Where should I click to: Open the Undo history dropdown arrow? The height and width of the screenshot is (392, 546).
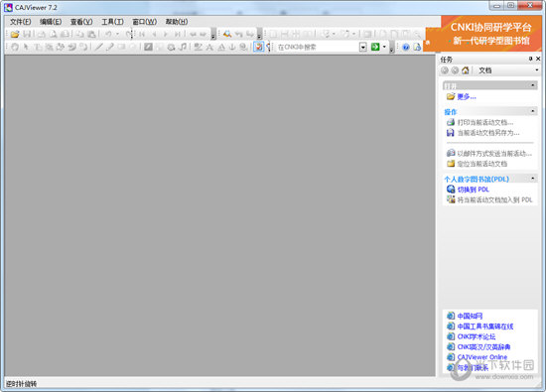coord(117,34)
